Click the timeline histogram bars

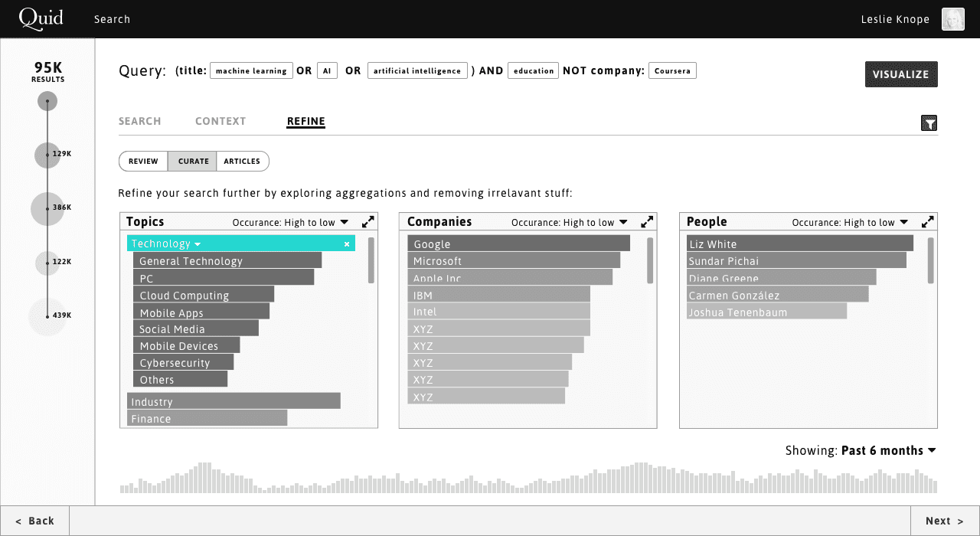click(x=528, y=478)
